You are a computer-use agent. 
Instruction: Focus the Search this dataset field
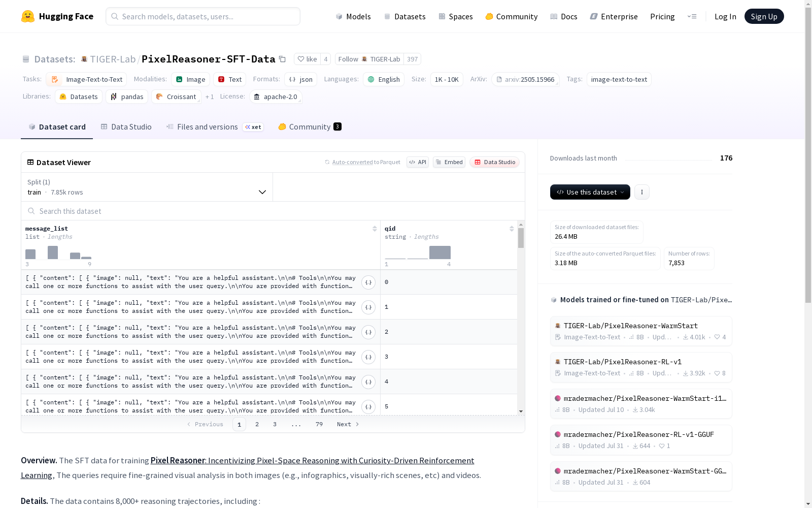pos(273,211)
